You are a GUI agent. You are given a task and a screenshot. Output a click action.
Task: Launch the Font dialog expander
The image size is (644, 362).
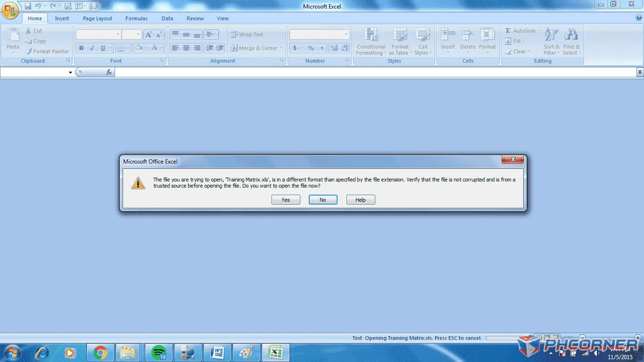pyautogui.click(x=162, y=61)
